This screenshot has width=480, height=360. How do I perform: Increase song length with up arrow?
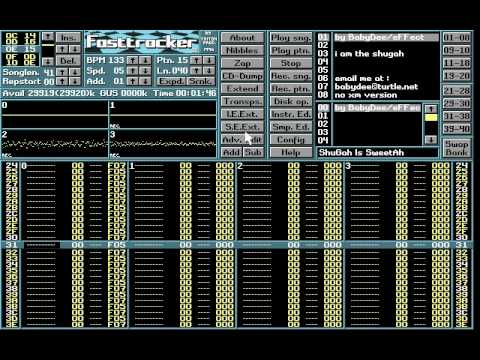(x=62, y=72)
